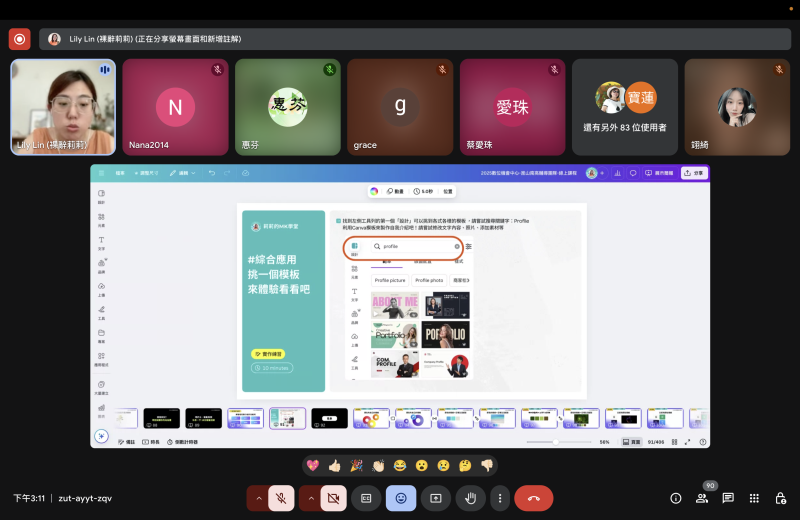Send the crying face reaction
This screenshot has height=520, width=800.
coord(443,465)
